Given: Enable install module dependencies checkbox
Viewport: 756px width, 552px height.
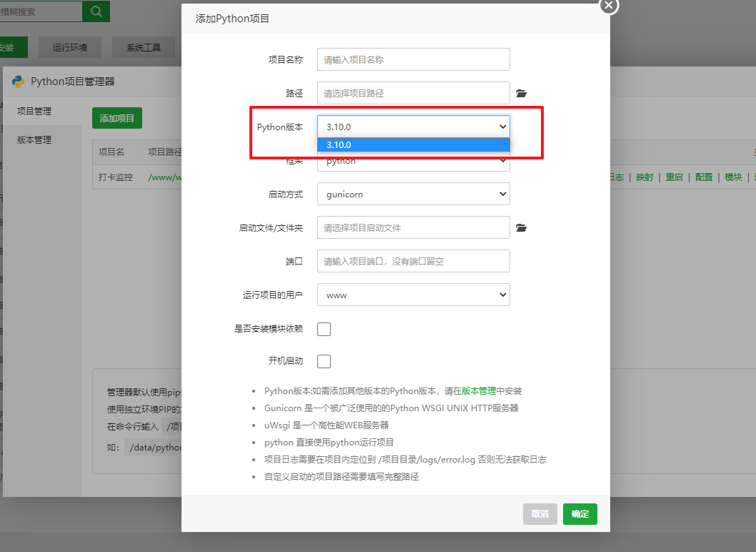Looking at the screenshot, I should coord(324,329).
